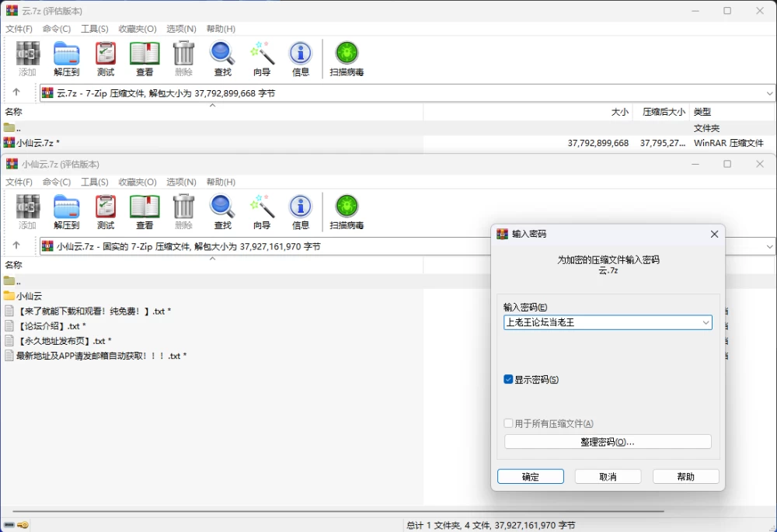777x532 pixels.
Task: Click 大小 column header in 云.7z window
Action: click(528, 112)
